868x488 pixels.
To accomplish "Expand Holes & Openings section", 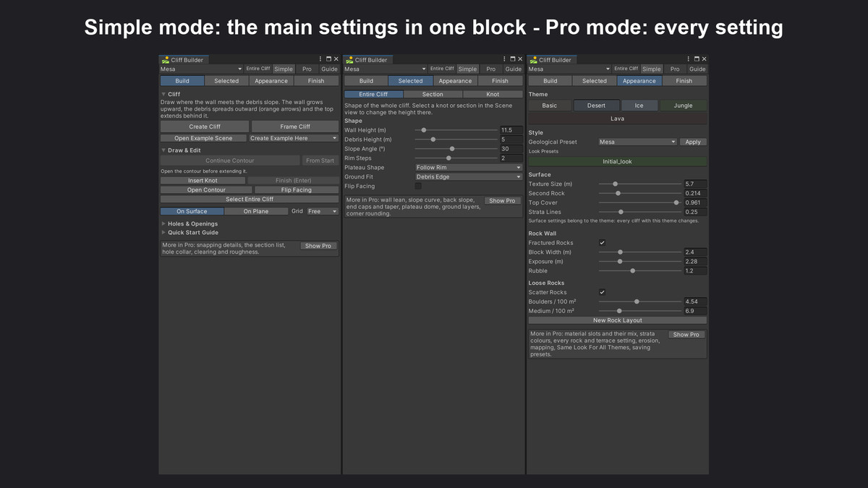I will (163, 224).
